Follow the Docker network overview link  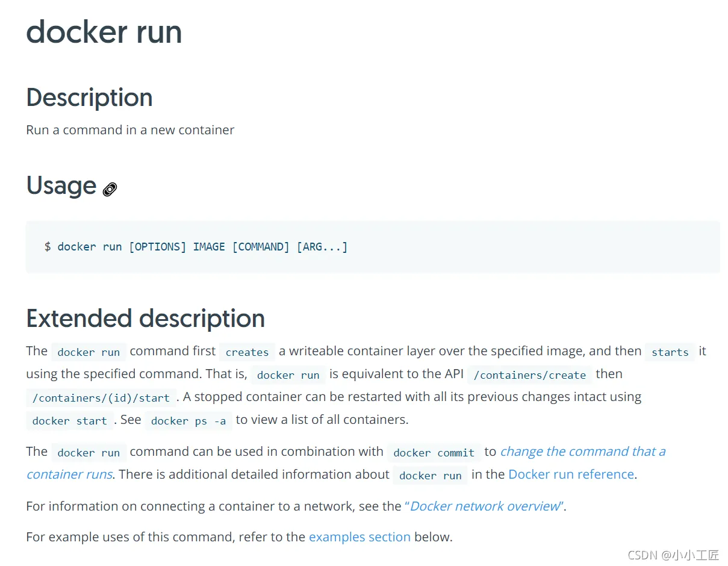coord(485,506)
